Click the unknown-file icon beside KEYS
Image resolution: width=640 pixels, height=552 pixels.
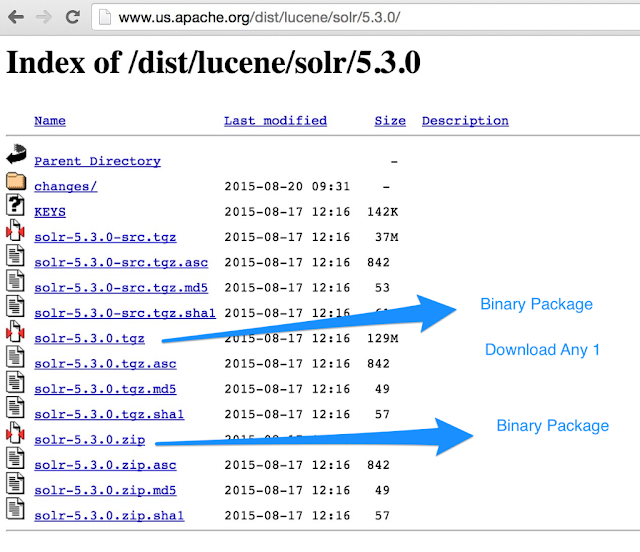pyautogui.click(x=16, y=205)
